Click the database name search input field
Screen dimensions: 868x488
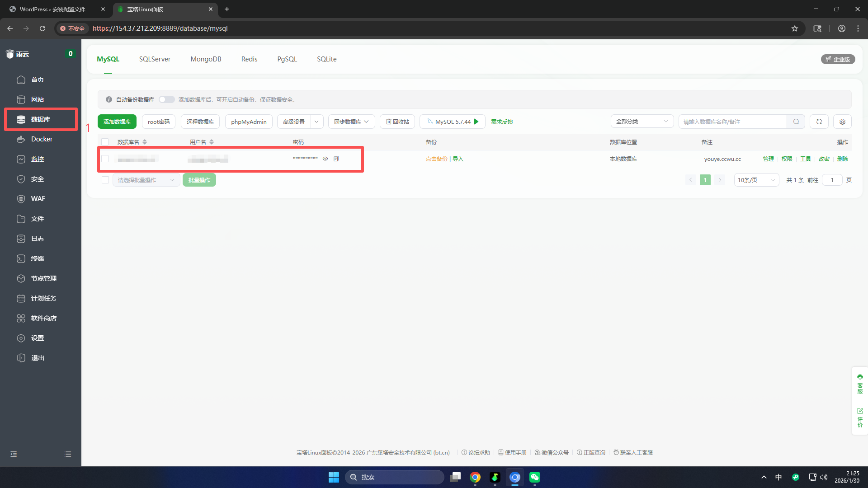732,122
